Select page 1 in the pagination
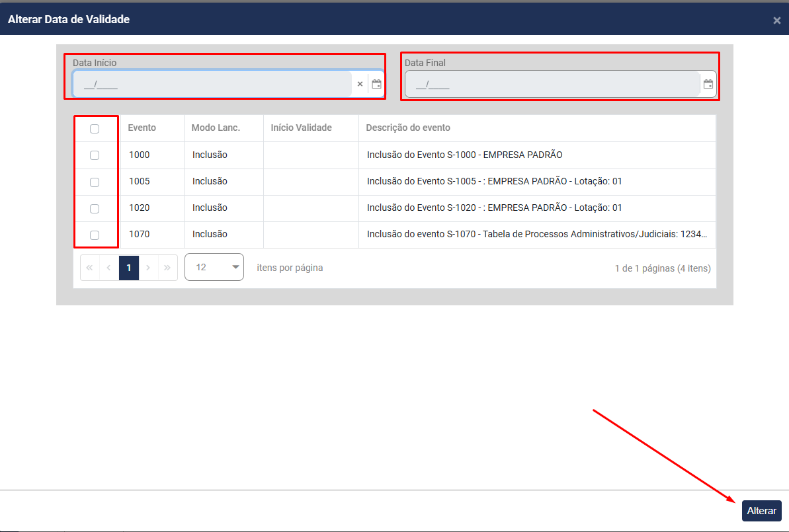The height and width of the screenshot is (532, 789). [129, 268]
